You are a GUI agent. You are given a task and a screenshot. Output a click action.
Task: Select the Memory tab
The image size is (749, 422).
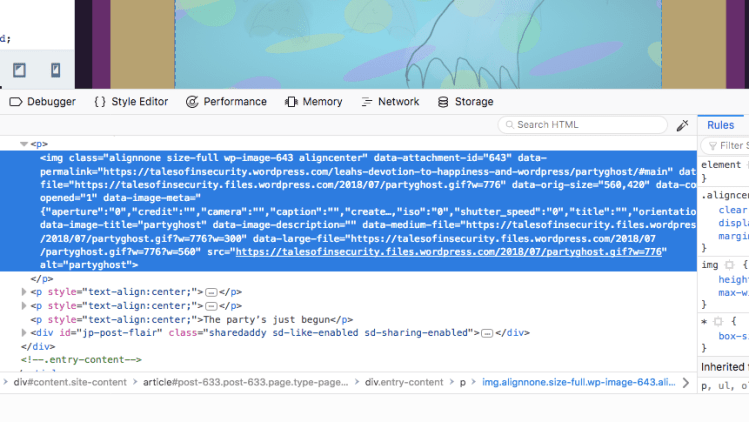[314, 102]
